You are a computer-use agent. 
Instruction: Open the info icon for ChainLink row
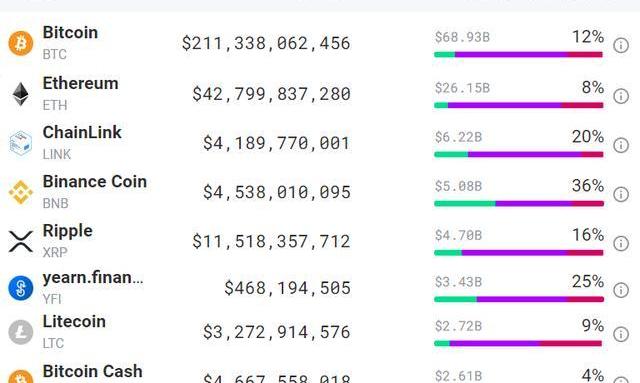click(x=621, y=145)
